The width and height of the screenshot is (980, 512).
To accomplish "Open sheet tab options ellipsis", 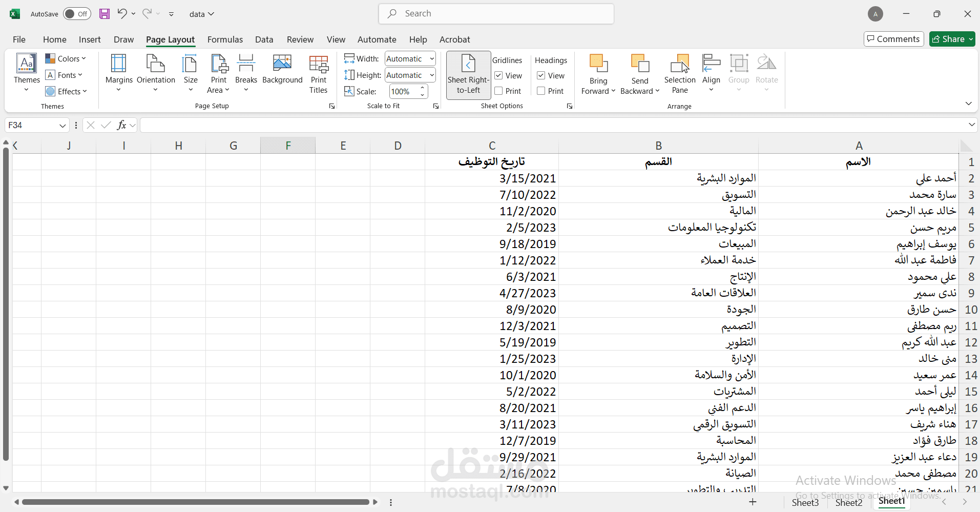I will point(391,502).
